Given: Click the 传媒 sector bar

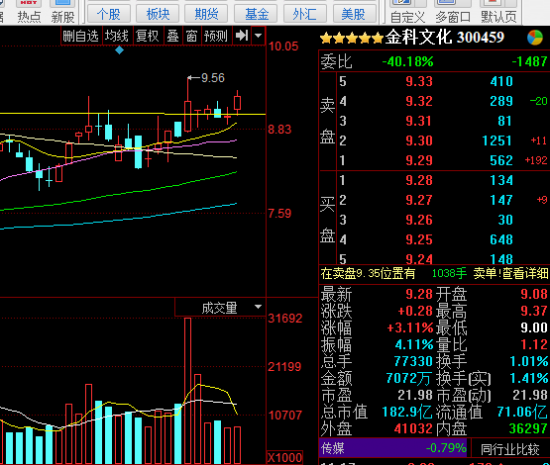Looking at the screenshot, I should [393, 448].
